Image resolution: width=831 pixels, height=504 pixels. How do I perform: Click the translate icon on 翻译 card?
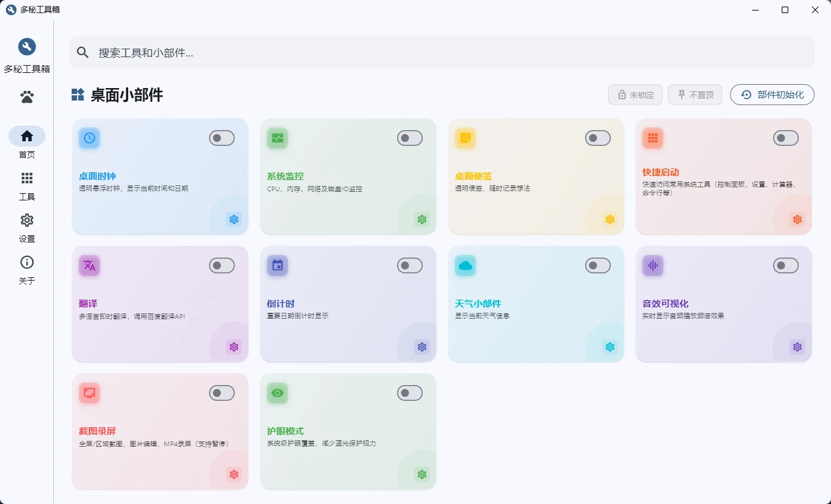coord(89,265)
